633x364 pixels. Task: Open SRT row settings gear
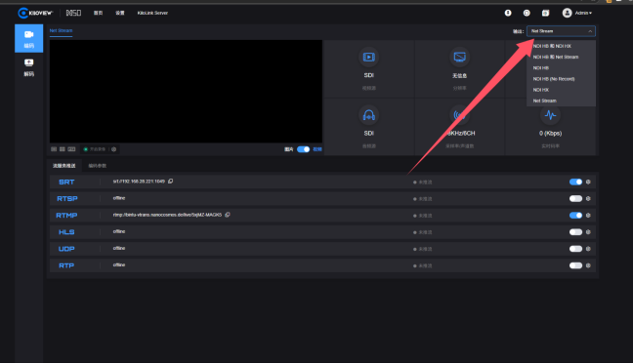coord(588,182)
